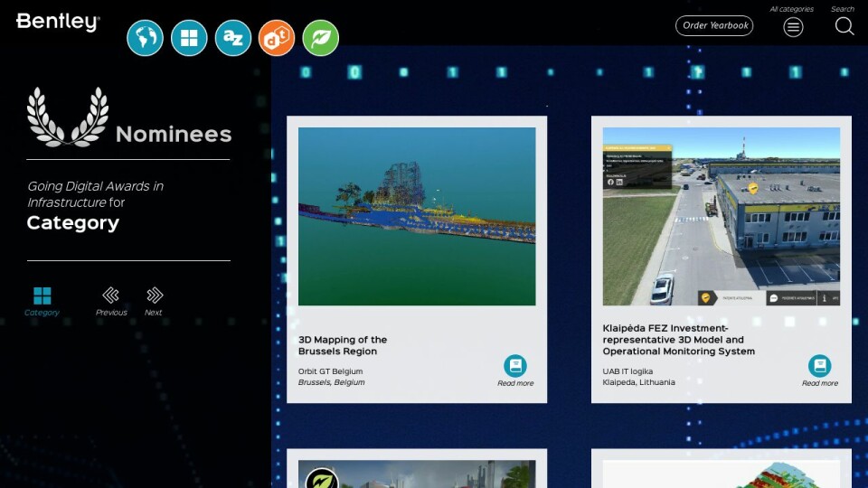The width and height of the screenshot is (868, 488).
Task: Click the orange digital twin icon
Action: coord(277,38)
